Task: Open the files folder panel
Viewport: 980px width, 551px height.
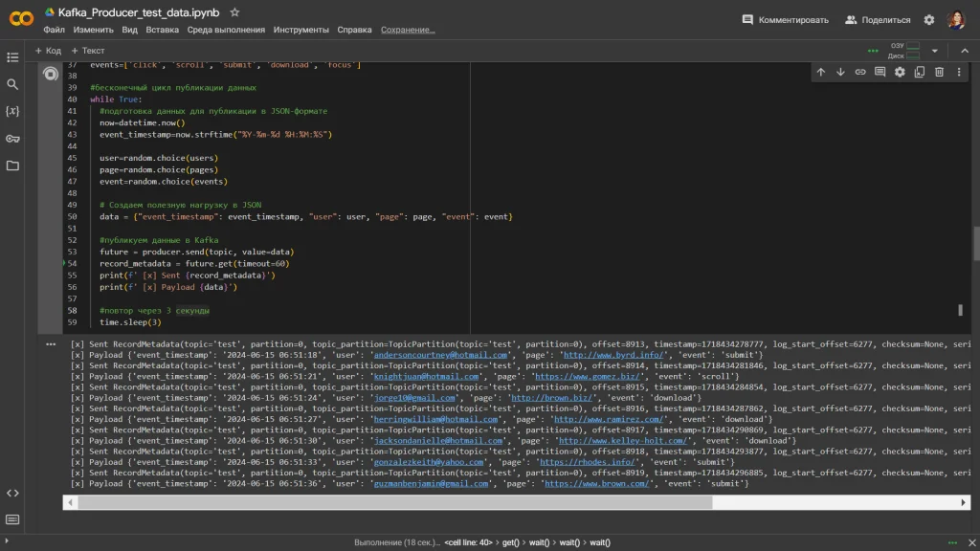Action: tap(12, 165)
